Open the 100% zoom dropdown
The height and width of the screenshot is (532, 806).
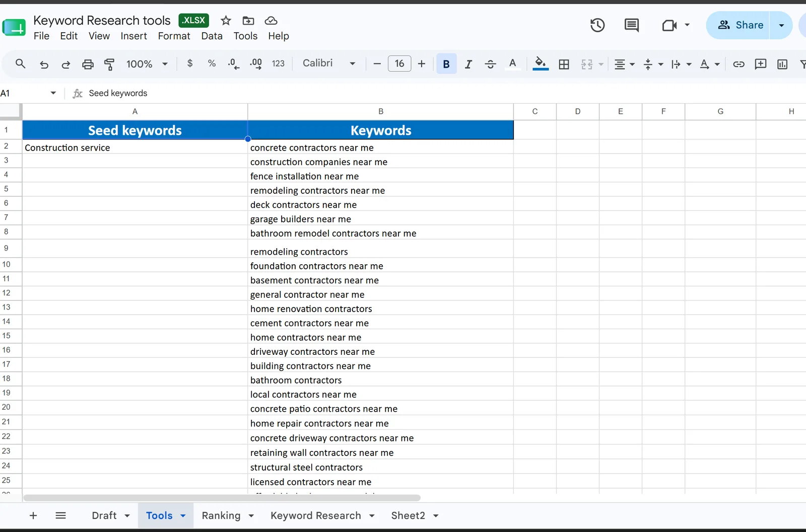coord(147,64)
